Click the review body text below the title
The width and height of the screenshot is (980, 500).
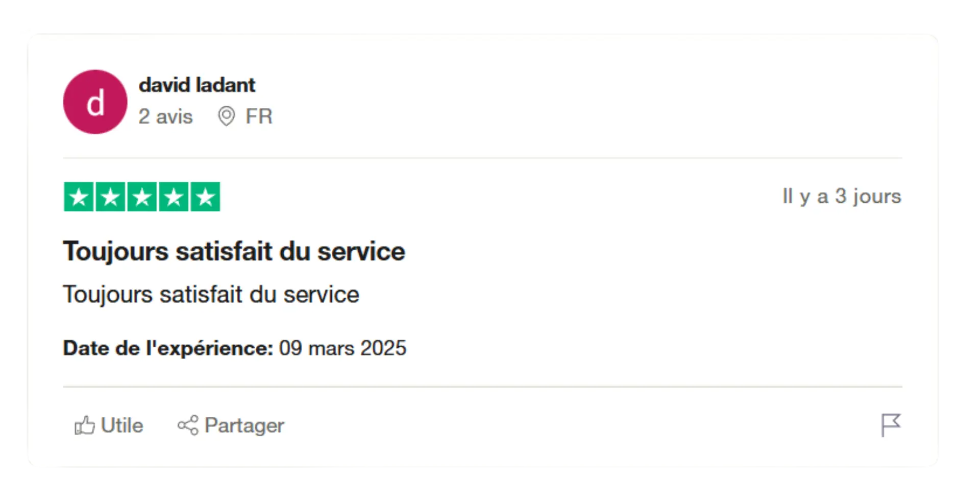click(211, 295)
